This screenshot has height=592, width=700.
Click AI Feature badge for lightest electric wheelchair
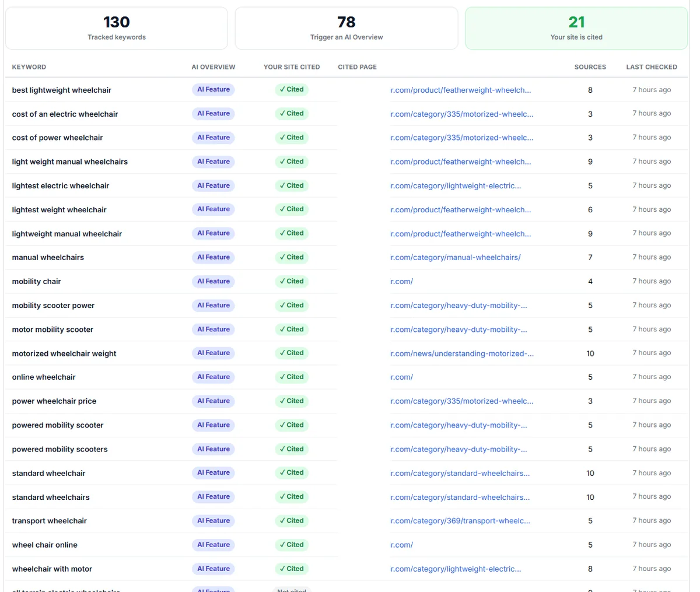coord(213,185)
